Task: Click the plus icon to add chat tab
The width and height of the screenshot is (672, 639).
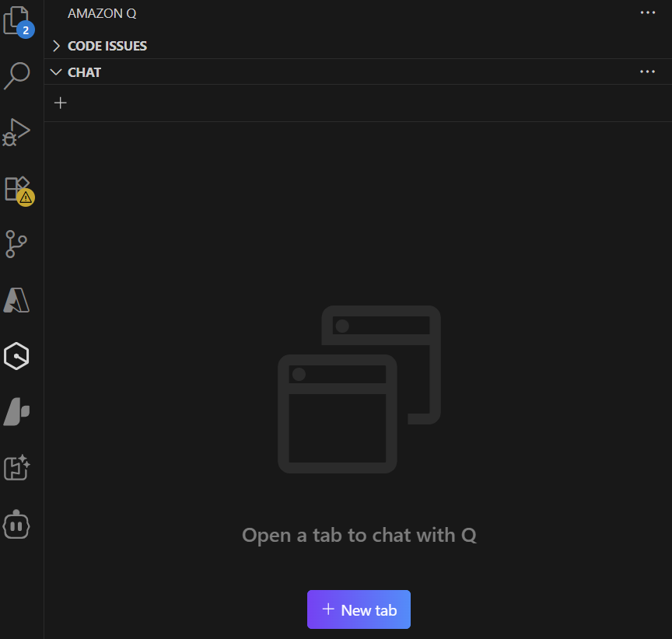Action: pos(61,103)
